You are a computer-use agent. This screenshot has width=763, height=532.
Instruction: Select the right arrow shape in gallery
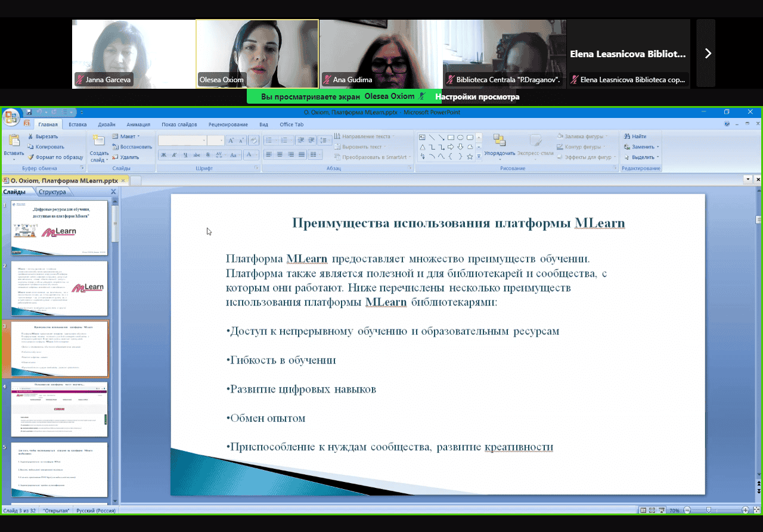451,147
